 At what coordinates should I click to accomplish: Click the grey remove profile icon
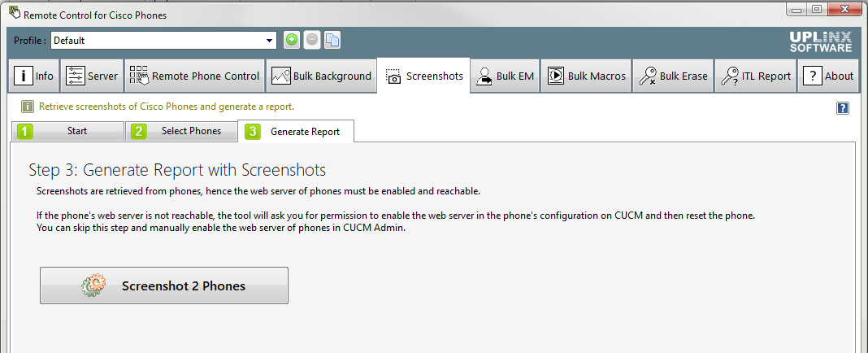pyautogui.click(x=311, y=40)
